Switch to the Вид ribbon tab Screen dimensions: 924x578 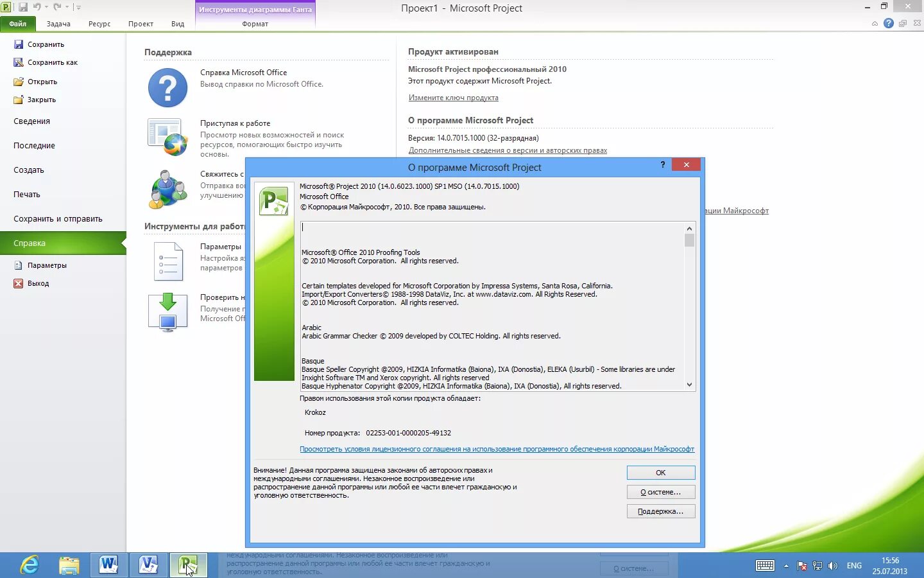pos(178,24)
